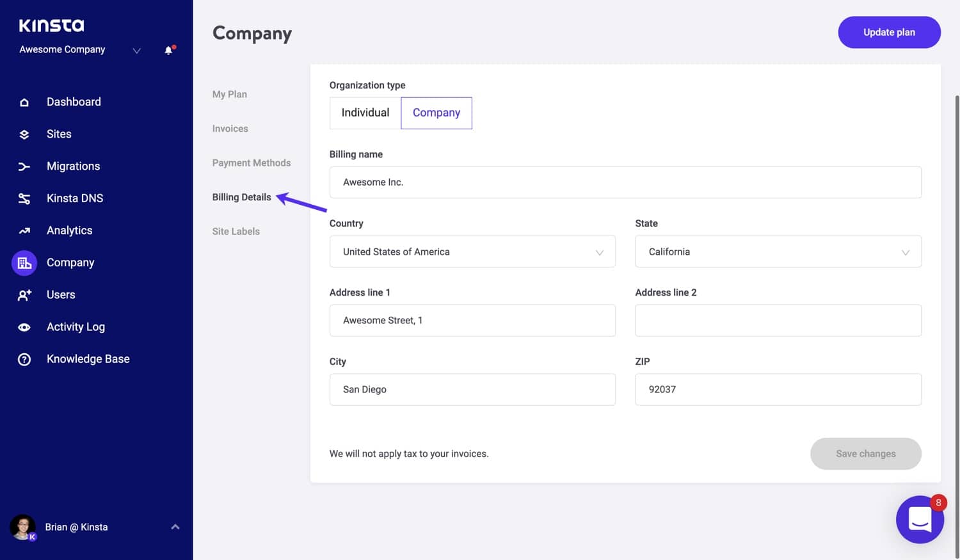Open Invoices section
The width and height of the screenshot is (960, 560).
(x=230, y=129)
